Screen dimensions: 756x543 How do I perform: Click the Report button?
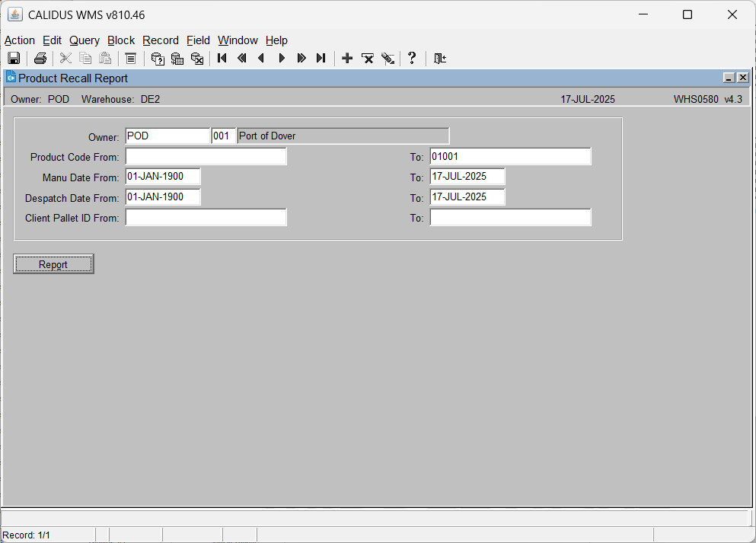[x=53, y=264]
